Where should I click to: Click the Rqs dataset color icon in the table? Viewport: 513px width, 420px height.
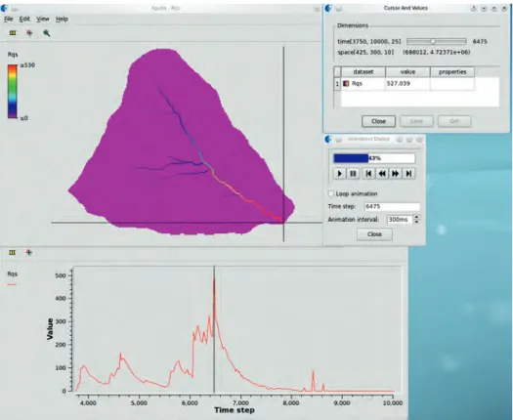[x=346, y=84]
